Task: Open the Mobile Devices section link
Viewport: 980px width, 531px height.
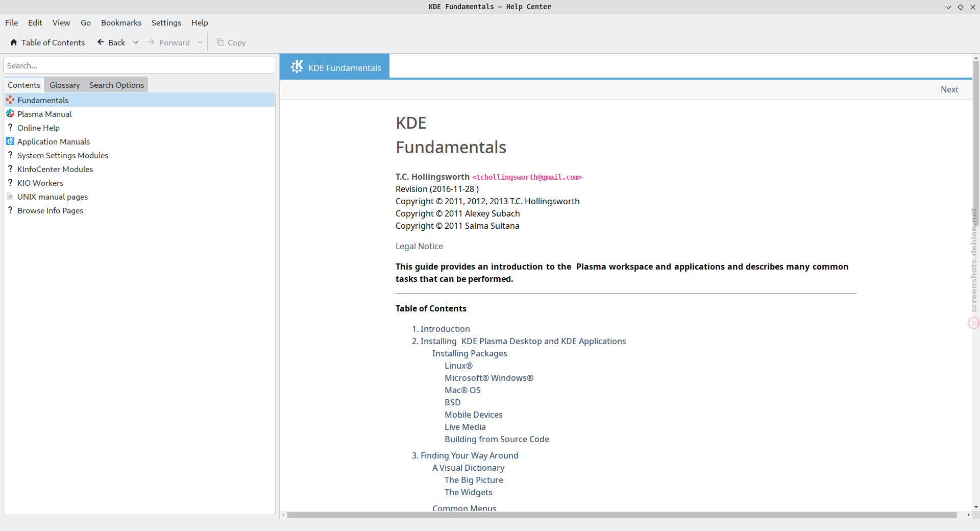Action: [474, 415]
